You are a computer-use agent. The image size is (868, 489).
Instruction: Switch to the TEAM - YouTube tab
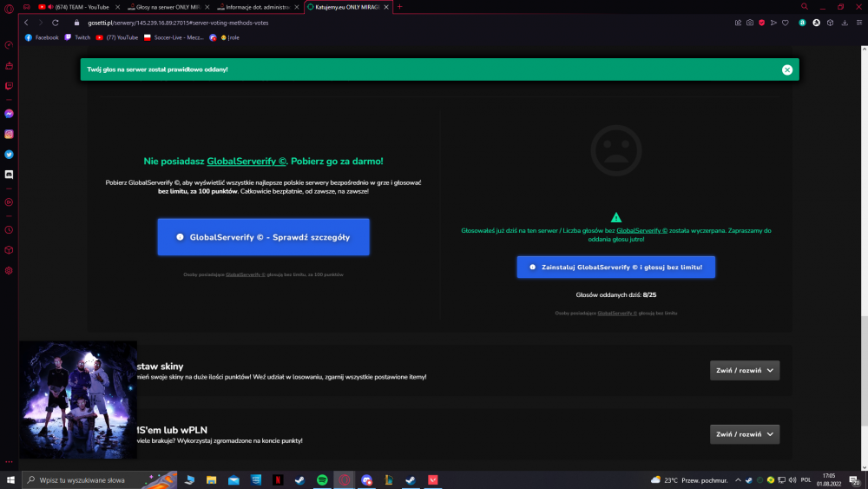pos(82,7)
